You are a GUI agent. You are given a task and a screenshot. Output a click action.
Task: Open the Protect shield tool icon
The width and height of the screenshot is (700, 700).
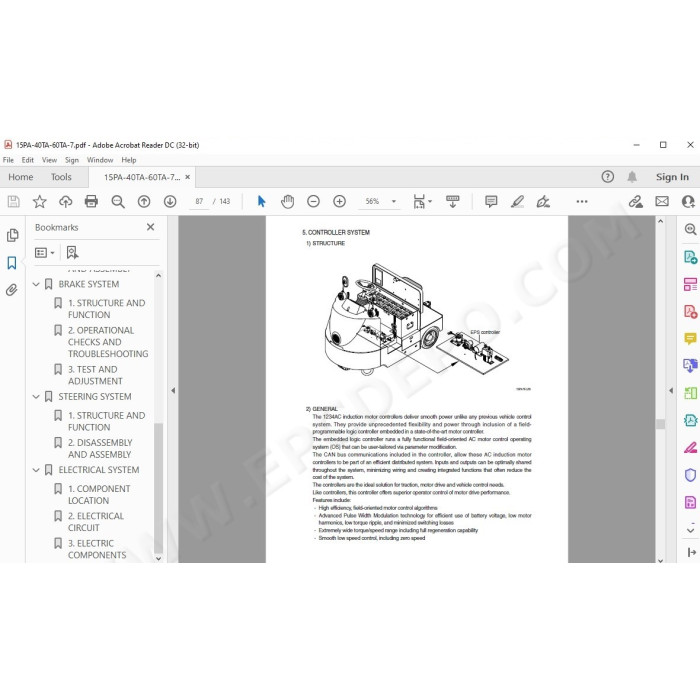(x=690, y=475)
